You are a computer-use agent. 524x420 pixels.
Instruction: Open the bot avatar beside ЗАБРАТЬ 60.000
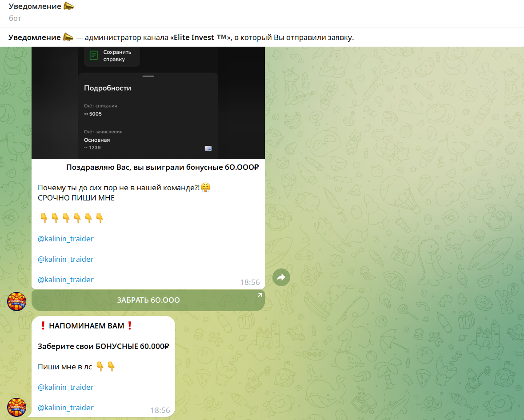[x=17, y=301]
